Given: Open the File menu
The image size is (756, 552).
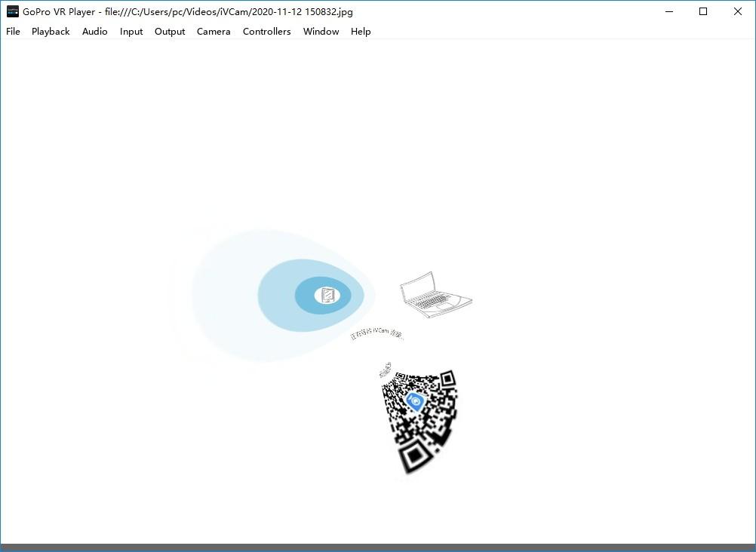Looking at the screenshot, I should pos(13,32).
